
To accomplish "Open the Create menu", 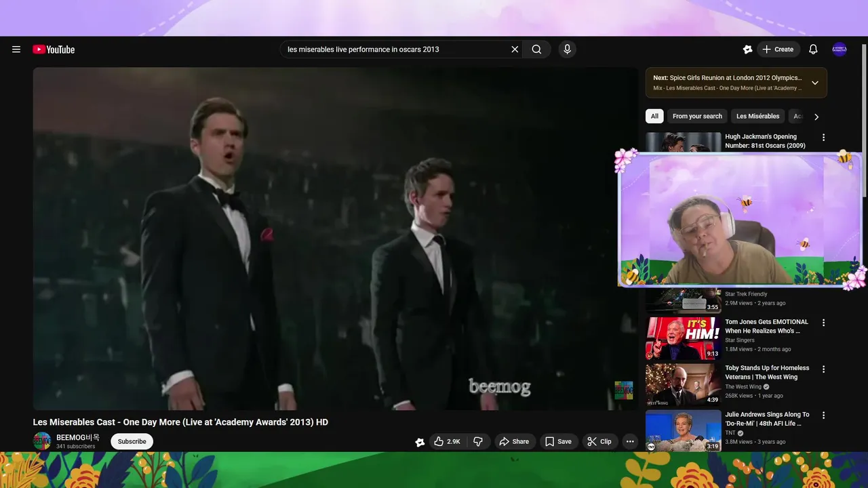I will click(x=778, y=49).
